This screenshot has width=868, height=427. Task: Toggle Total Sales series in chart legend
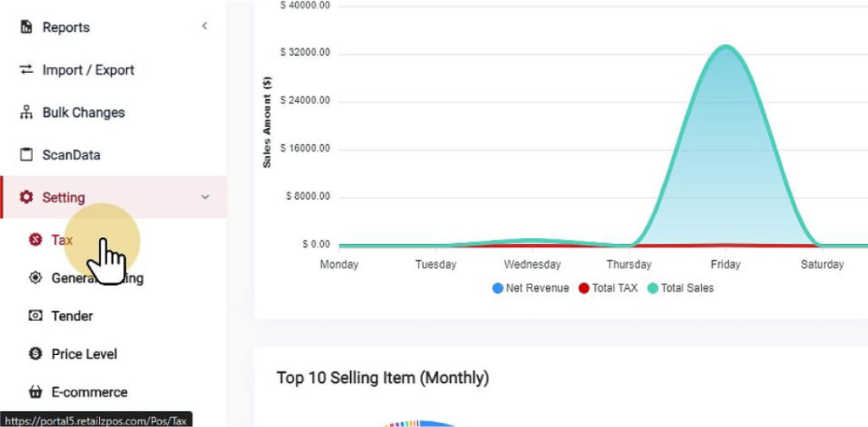pos(680,288)
